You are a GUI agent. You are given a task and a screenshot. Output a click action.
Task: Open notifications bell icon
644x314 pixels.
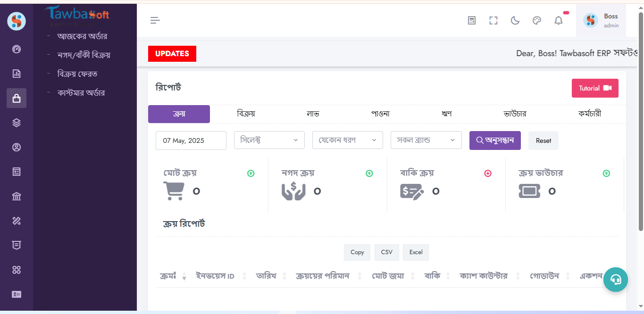tap(559, 20)
